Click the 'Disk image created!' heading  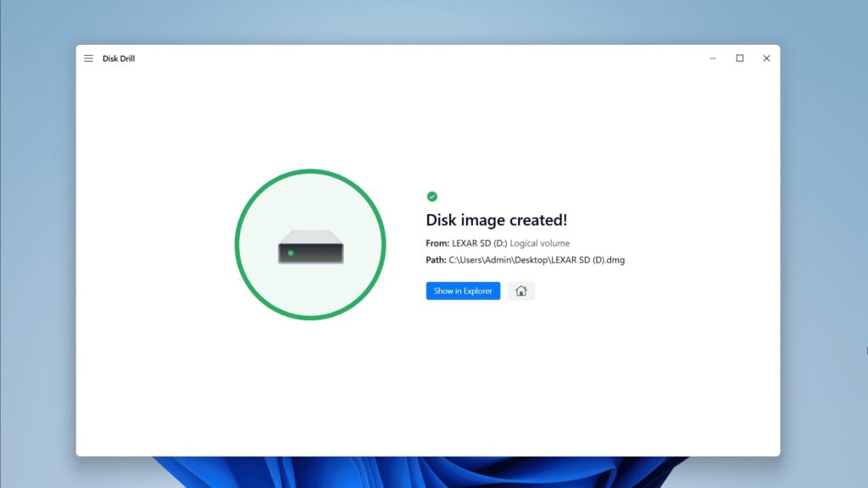496,219
